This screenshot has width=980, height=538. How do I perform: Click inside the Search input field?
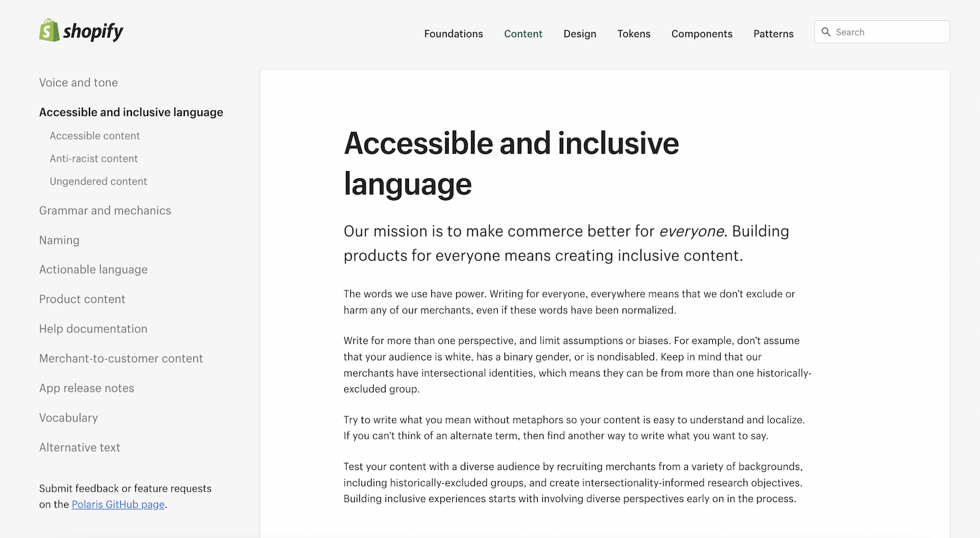pyautogui.click(x=882, y=31)
